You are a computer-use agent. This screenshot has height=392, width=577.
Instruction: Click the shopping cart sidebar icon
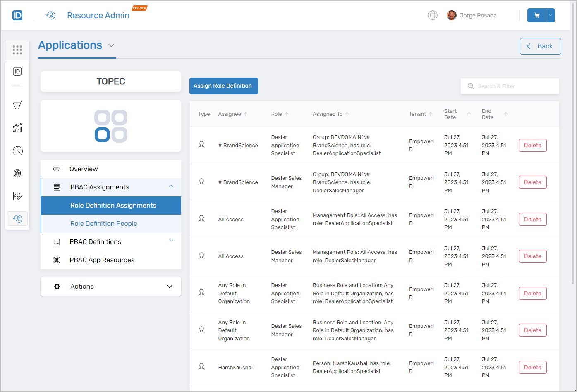click(x=17, y=105)
